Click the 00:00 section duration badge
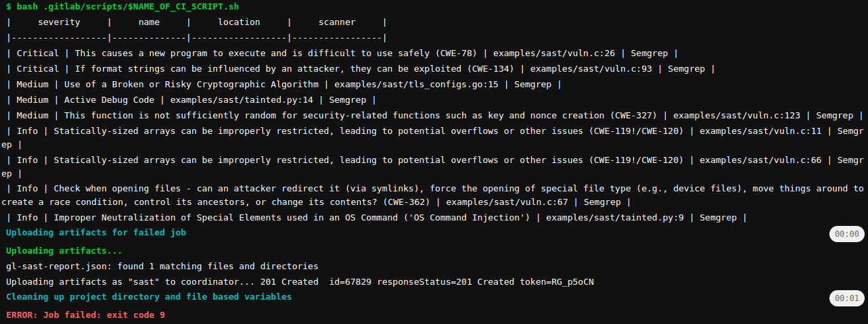This screenshot has height=324, width=868. (x=846, y=234)
